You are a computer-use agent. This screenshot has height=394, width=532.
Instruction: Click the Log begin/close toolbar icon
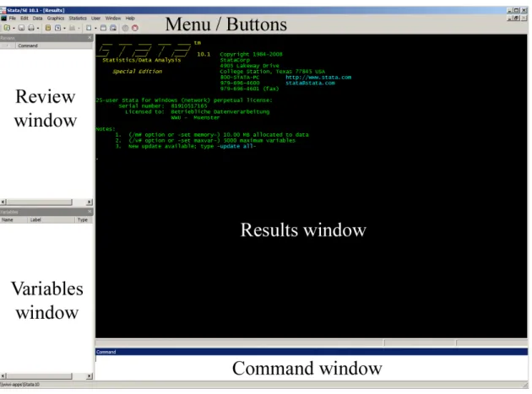[48, 28]
